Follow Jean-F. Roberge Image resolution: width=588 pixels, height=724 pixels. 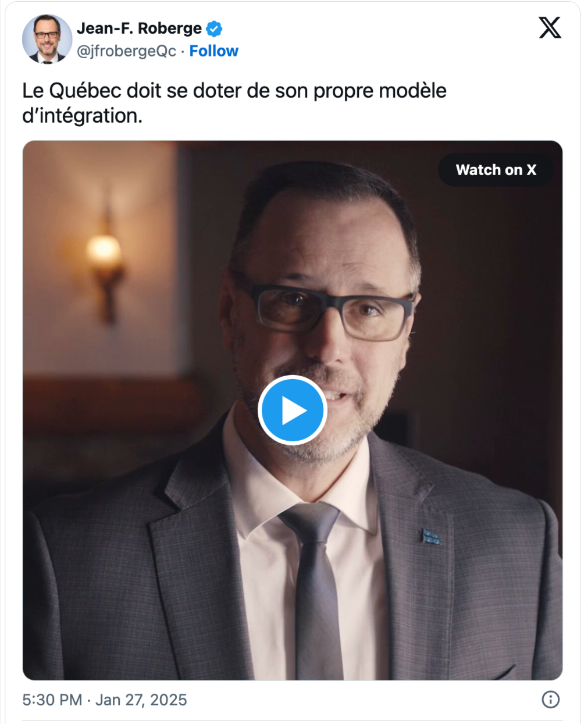tap(213, 51)
